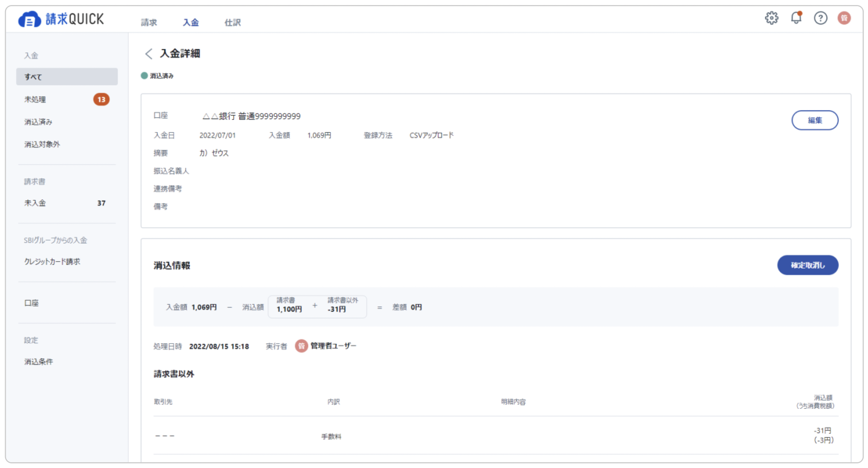Click the invoice amount 1,100円

[x=289, y=309]
